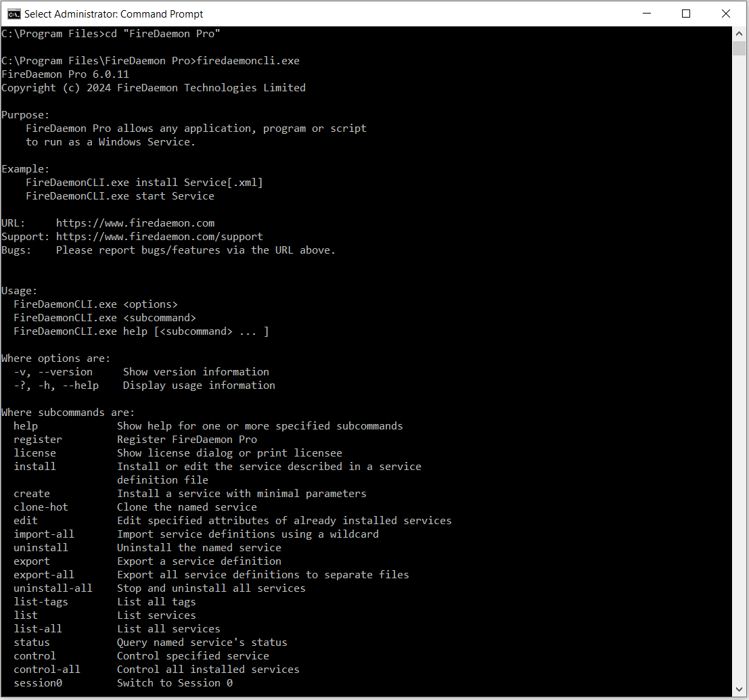This screenshot has width=749, height=700.
Task: Click the 'register' subcommand text
Action: pyautogui.click(x=38, y=440)
